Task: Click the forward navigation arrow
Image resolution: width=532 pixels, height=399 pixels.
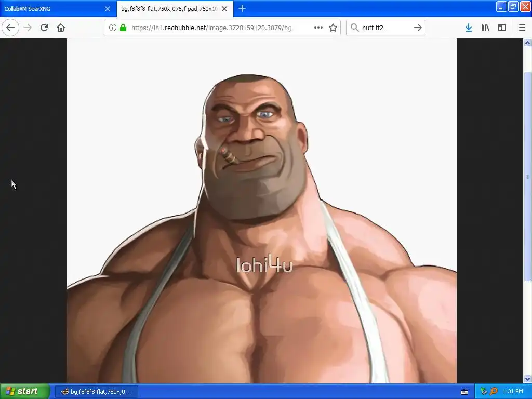Action: (28, 28)
